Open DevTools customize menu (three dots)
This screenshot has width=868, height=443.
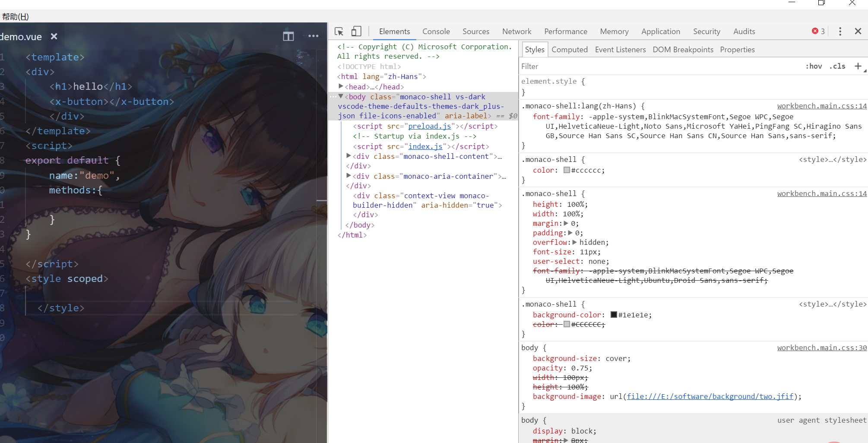840,32
